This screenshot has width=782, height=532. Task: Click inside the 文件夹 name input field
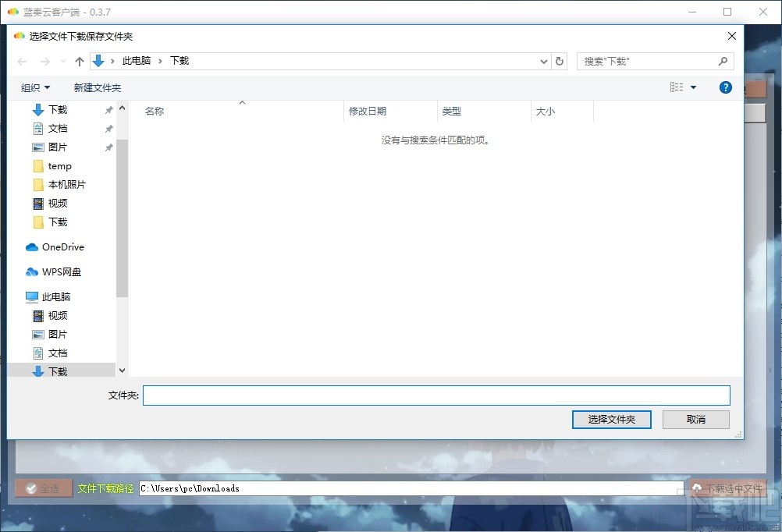(437, 395)
